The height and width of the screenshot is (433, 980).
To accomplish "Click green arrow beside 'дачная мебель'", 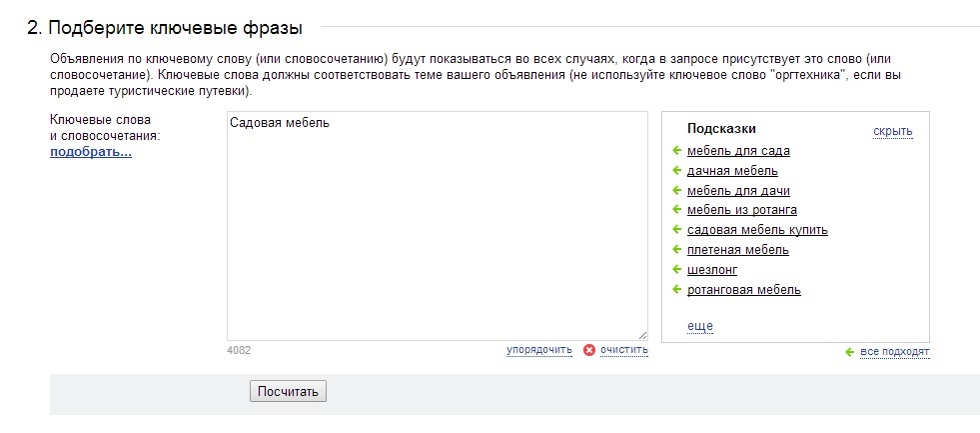I will (x=676, y=170).
